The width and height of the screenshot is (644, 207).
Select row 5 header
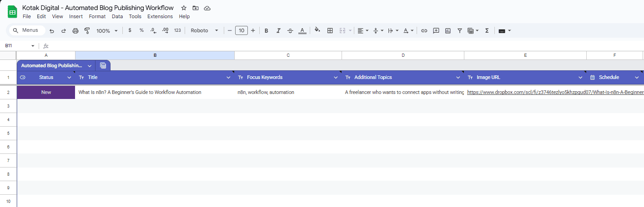8,133
